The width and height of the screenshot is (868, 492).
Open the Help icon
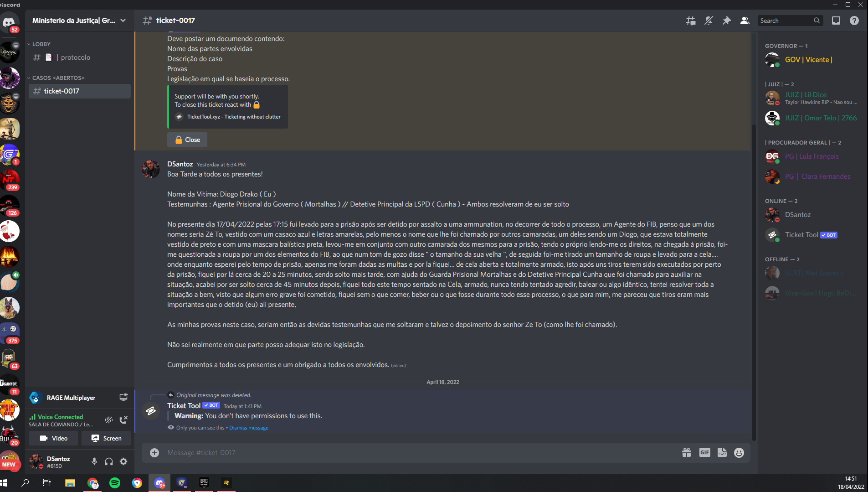coord(854,21)
